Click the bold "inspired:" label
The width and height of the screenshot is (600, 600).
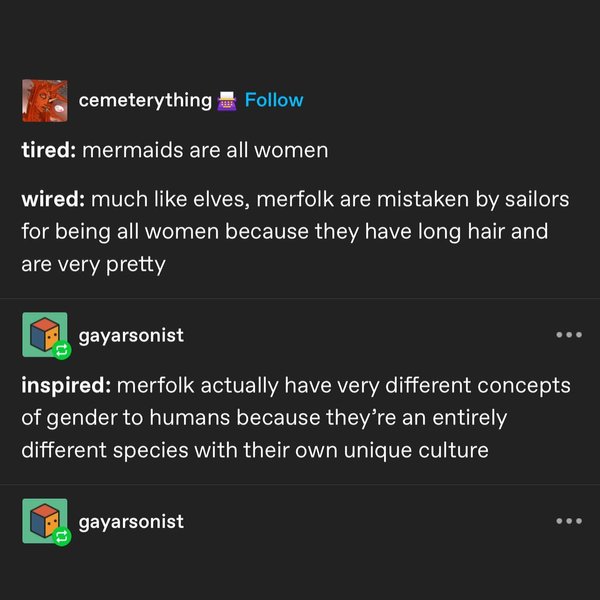click(x=68, y=386)
